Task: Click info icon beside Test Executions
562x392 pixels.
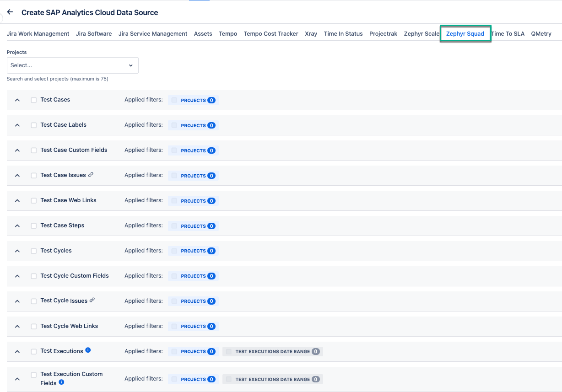Action: pyautogui.click(x=88, y=350)
